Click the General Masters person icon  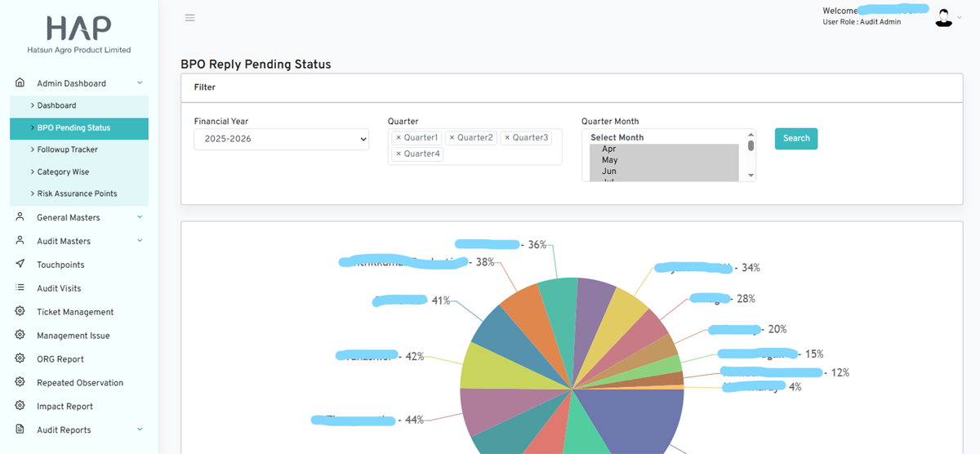20,217
